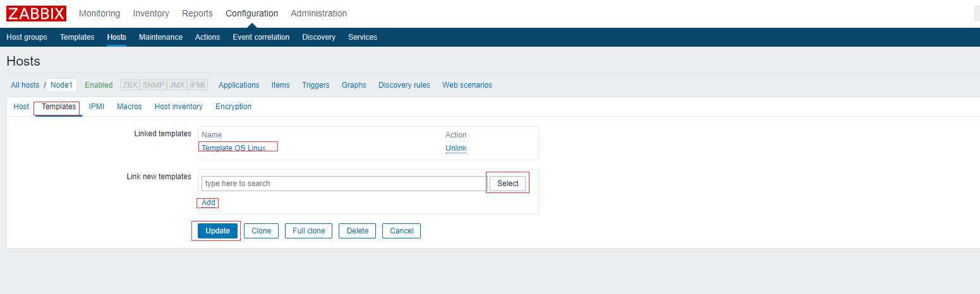
Task: Unlink Template OS Linux
Action: 456,148
